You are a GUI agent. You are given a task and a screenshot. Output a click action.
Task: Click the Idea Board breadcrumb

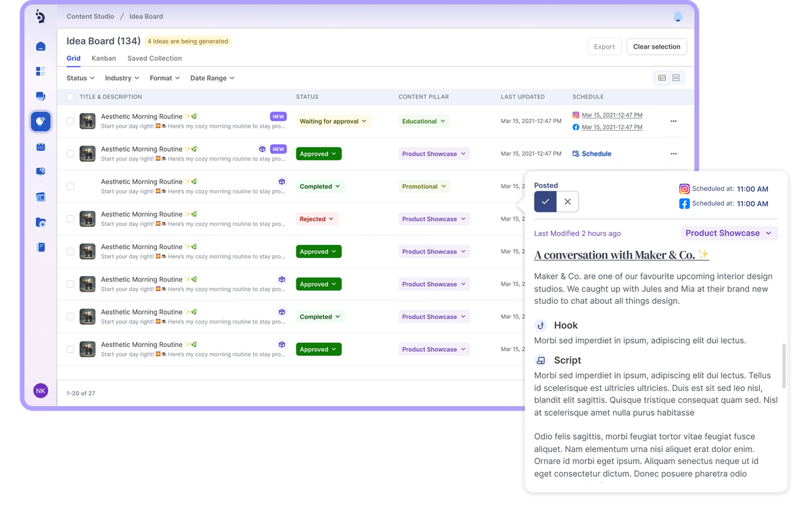click(x=146, y=16)
